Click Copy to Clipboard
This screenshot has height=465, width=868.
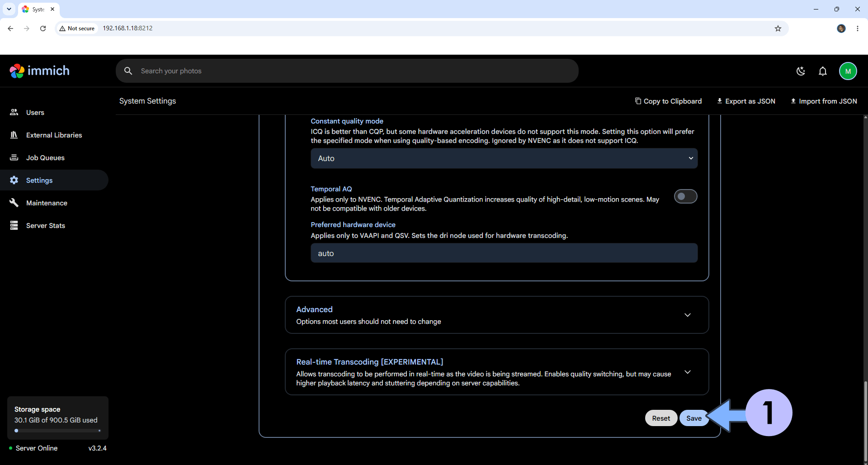(668, 101)
